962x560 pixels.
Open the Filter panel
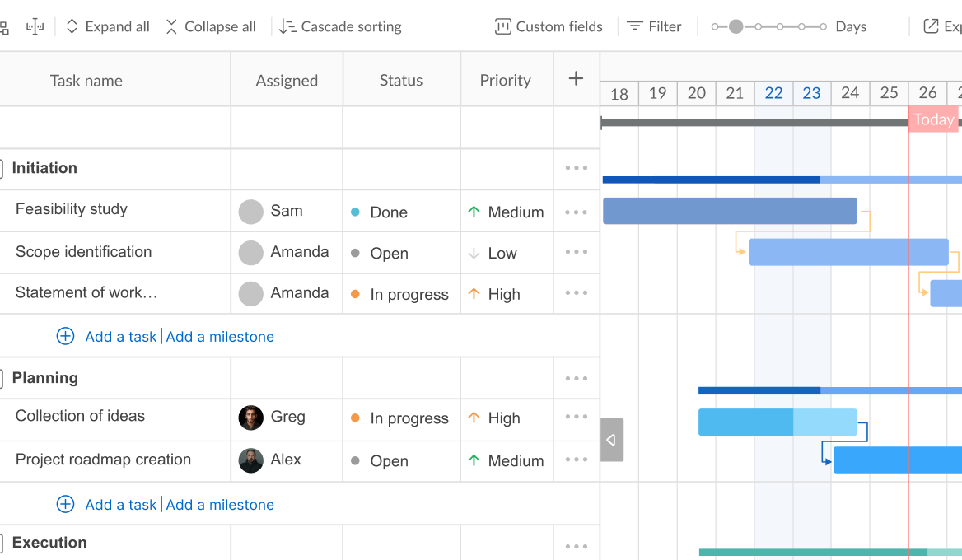tap(654, 26)
